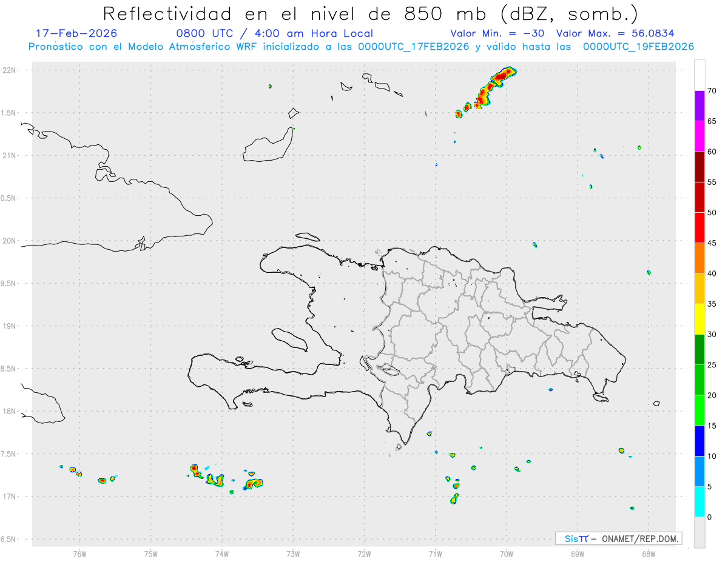Screen dimensions: 728x562
Task: Click the "18N" latitude label
Action: tap(10, 411)
